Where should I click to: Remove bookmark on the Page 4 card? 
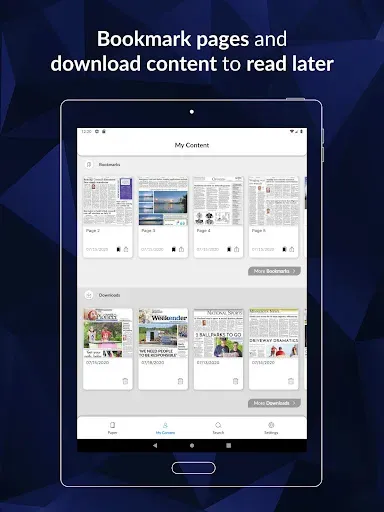coord(229,249)
